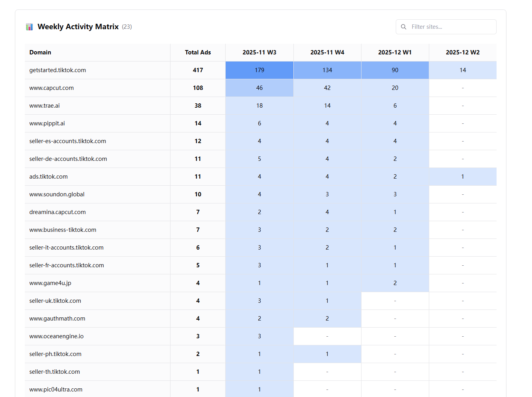Click the 2025-12 W1 column header

pyautogui.click(x=395, y=52)
